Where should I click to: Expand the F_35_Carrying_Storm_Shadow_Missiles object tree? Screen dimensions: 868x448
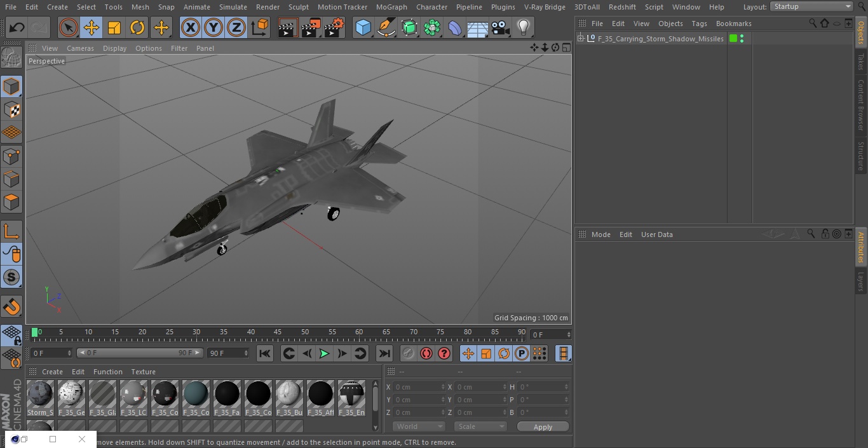(580, 39)
